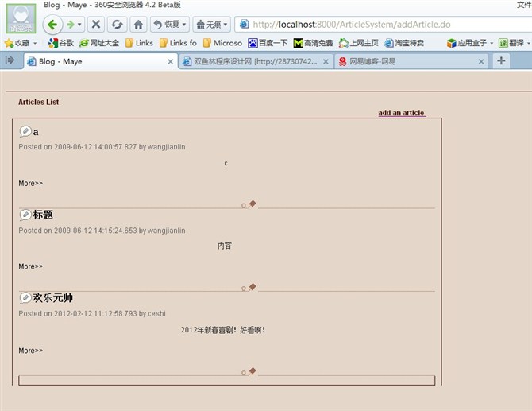Viewport: 532px width, 411px height.
Task: Click the edit icon beside 标题
Action: [x=25, y=215]
